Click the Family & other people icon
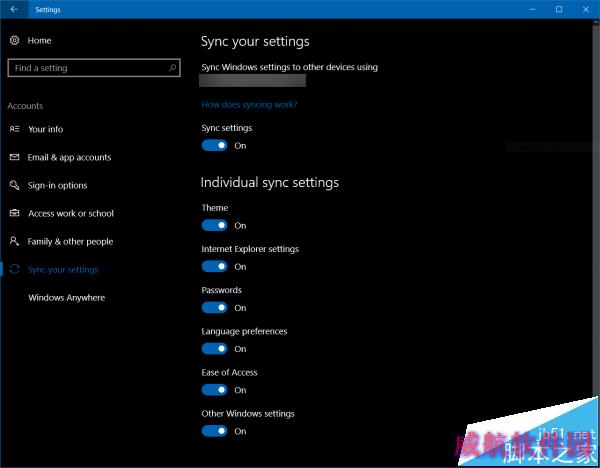The width and height of the screenshot is (600, 468). tap(14, 241)
